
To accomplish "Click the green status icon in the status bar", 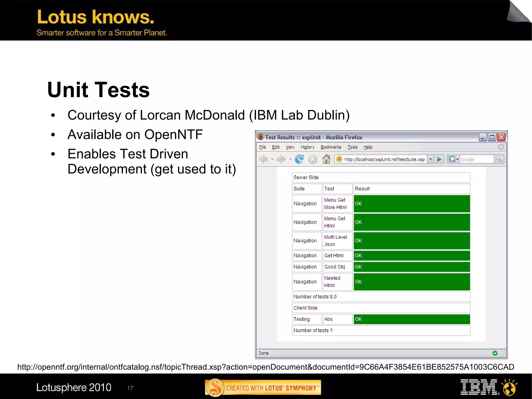I will pos(495,353).
